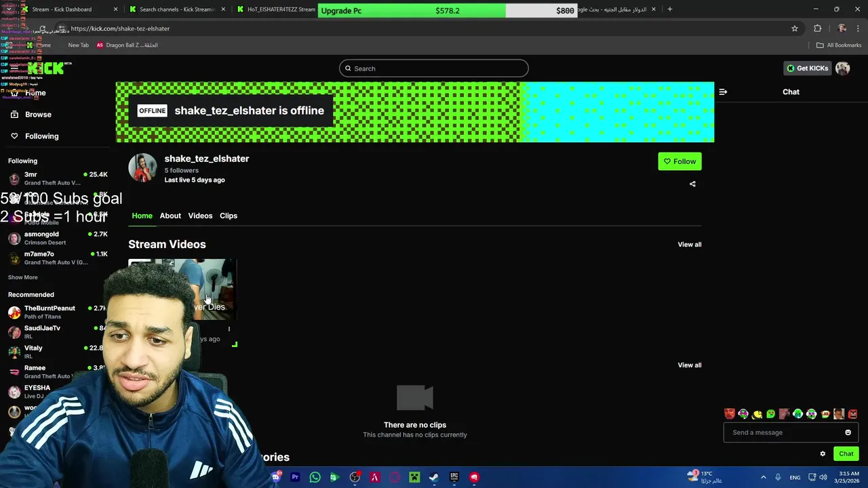Click the Get KICKs button
This screenshot has width=868, height=488.
(x=807, y=68)
